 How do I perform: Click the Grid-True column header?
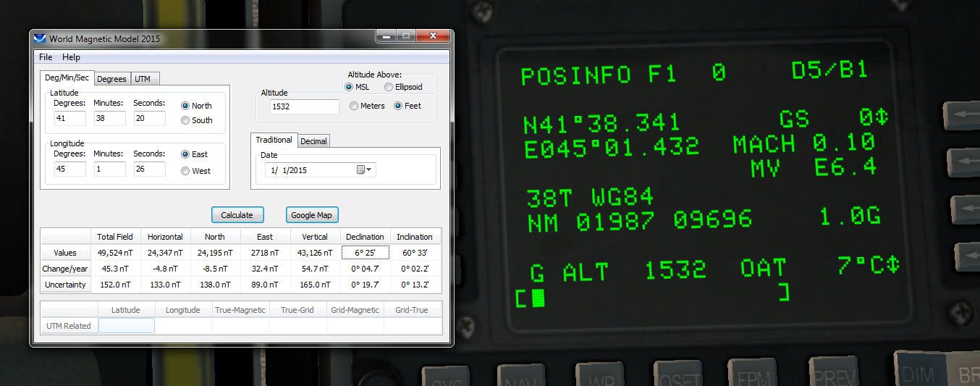412,310
